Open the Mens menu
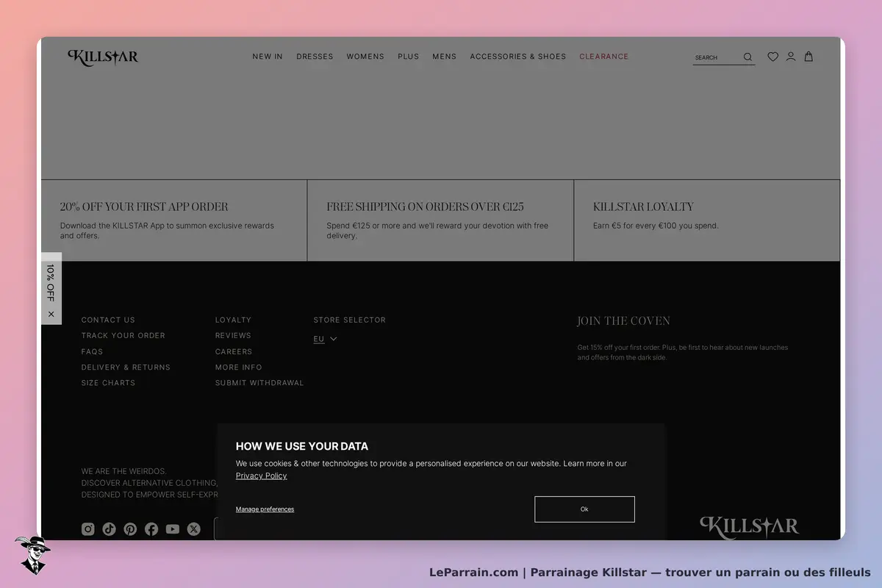The height and width of the screenshot is (588, 882). tap(445, 57)
